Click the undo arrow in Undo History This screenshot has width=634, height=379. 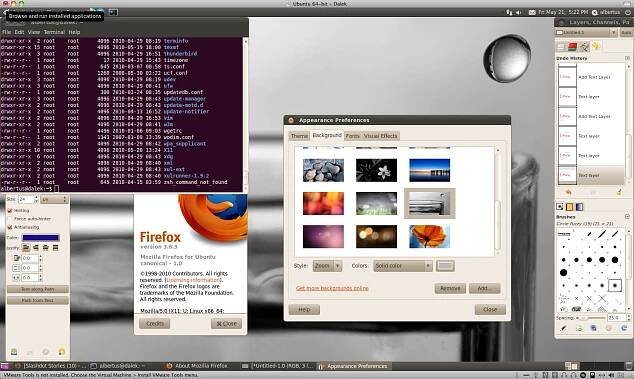click(568, 192)
